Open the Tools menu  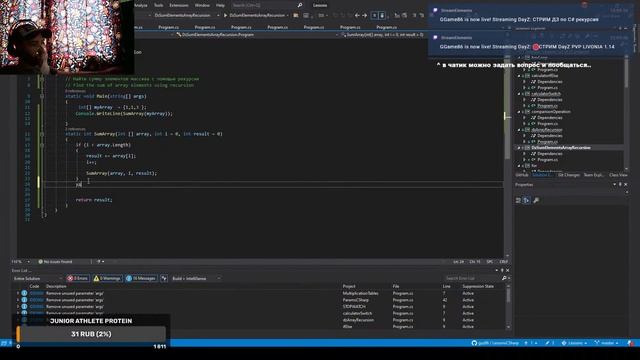click(x=158, y=5)
